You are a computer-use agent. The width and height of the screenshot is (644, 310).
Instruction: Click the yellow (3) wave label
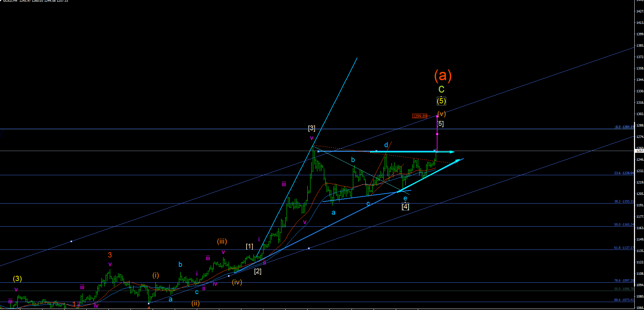pyautogui.click(x=17, y=279)
